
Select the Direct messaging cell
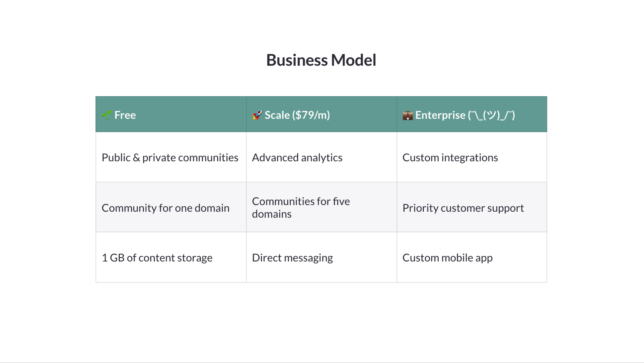322,257
